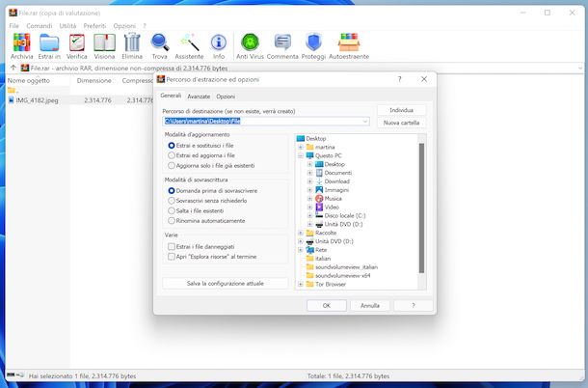Expand the Tor Browser tree node
Image resolution: width=588 pixels, height=388 pixels.
pos(301,285)
